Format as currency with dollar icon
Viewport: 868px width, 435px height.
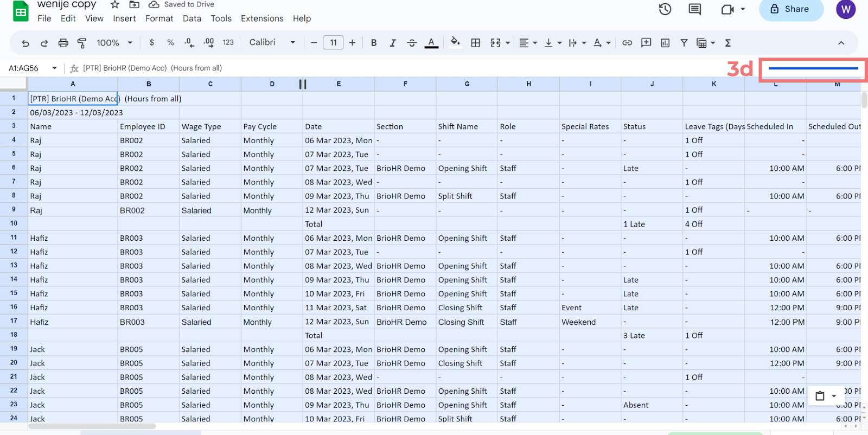[x=151, y=42]
